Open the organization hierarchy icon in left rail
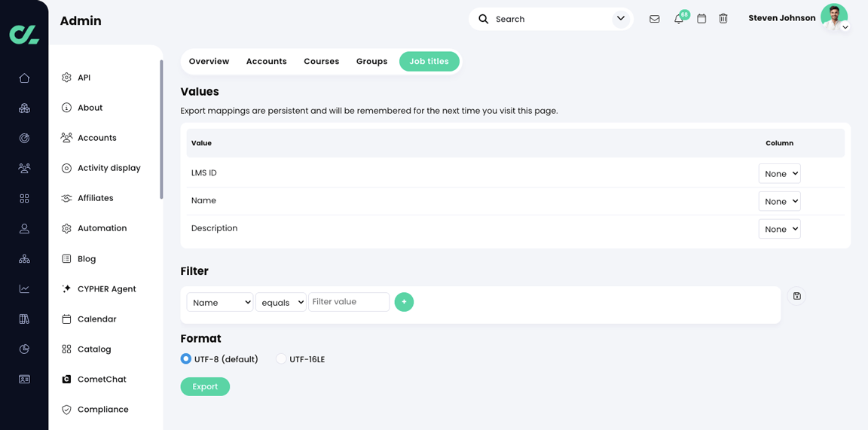This screenshot has width=868, height=430. point(24,258)
